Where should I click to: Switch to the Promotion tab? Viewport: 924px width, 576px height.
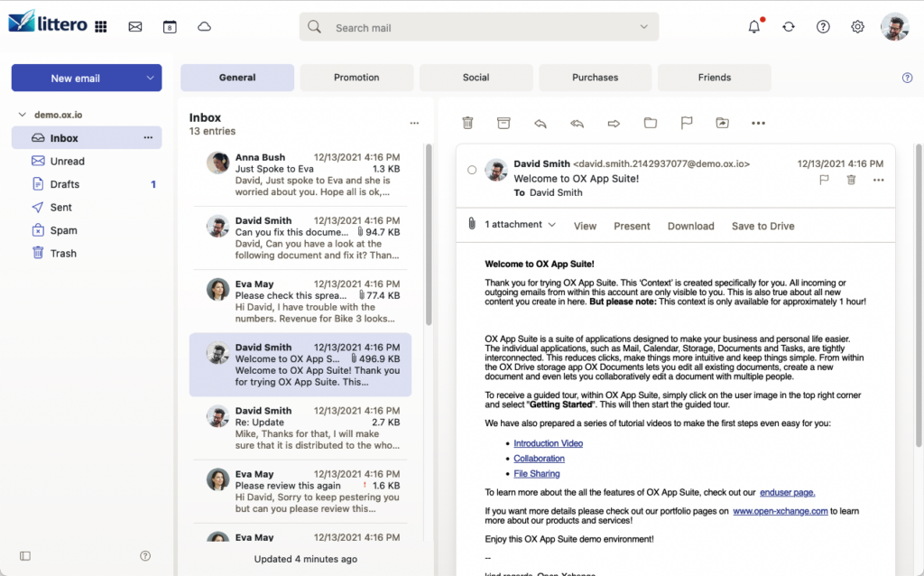point(356,78)
